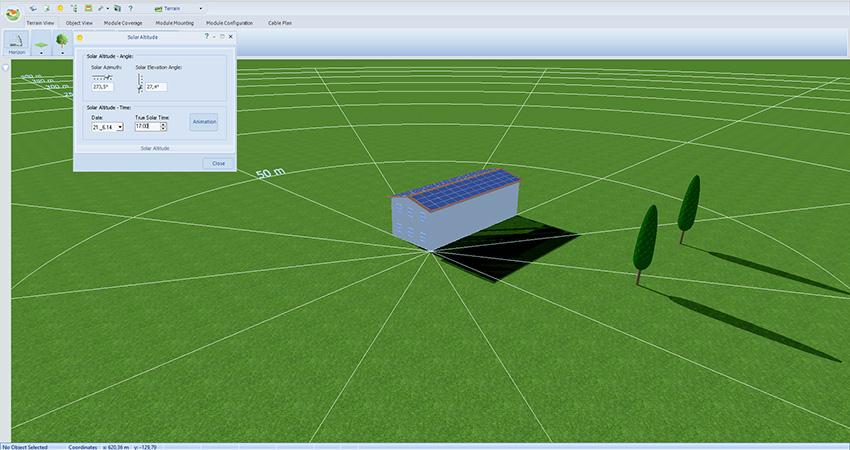Switch to Terrain View tab
The image size is (850, 450).
tap(41, 23)
